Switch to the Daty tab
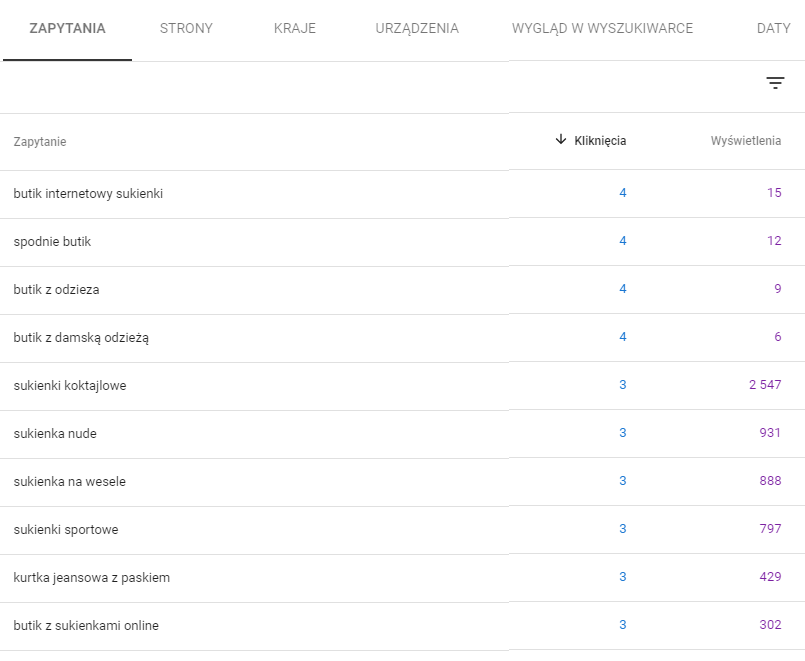This screenshot has height=661, width=805. point(773,29)
